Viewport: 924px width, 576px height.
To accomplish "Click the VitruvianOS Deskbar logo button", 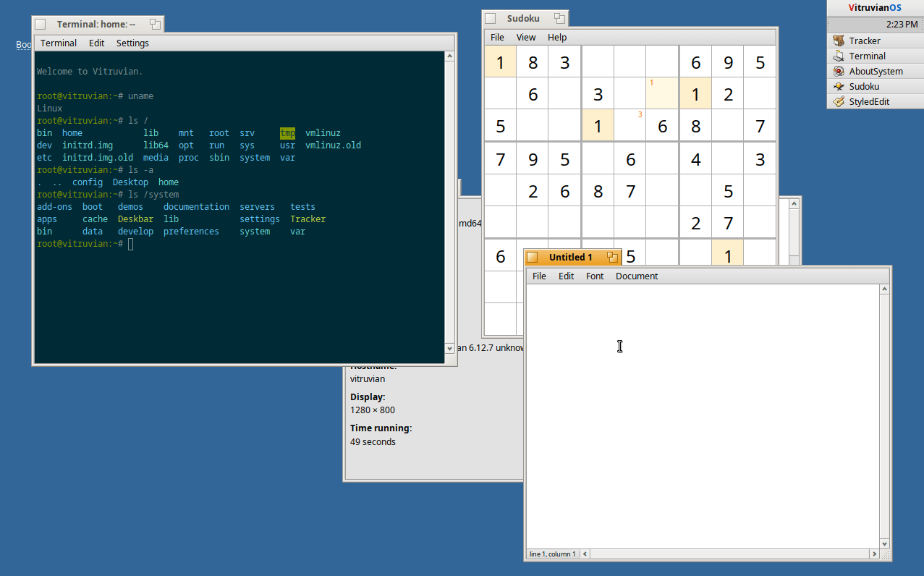I will coord(875,8).
